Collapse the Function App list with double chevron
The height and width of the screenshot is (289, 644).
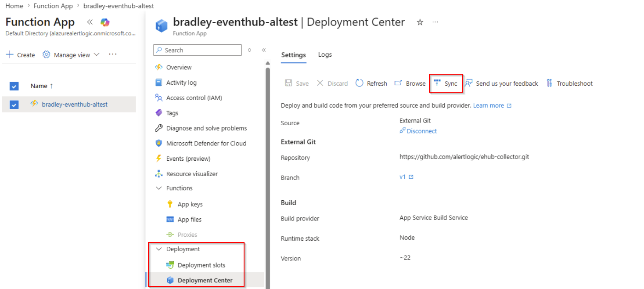point(90,22)
